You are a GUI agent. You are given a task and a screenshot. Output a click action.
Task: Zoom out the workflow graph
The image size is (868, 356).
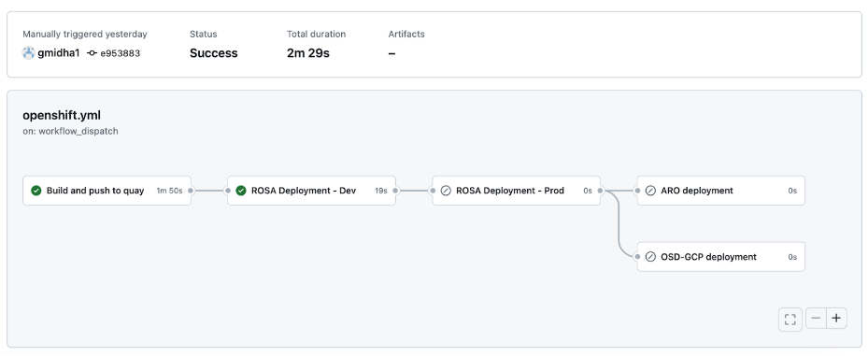pos(816,319)
